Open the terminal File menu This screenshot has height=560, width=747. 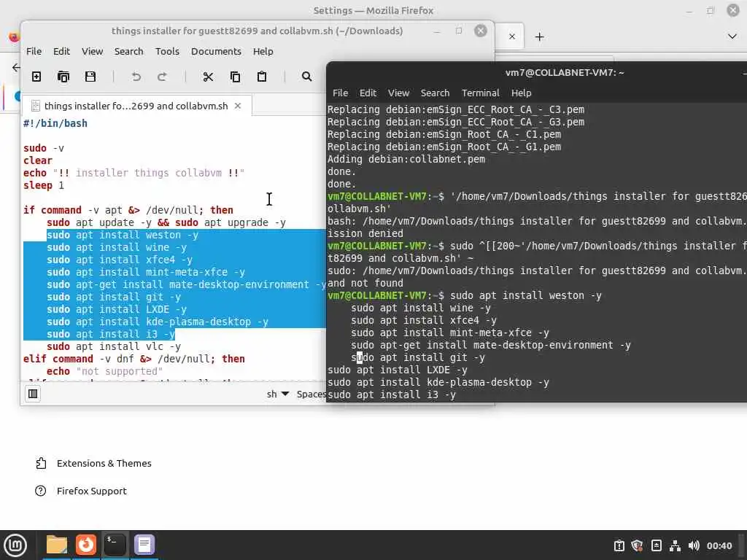tap(340, 93)
